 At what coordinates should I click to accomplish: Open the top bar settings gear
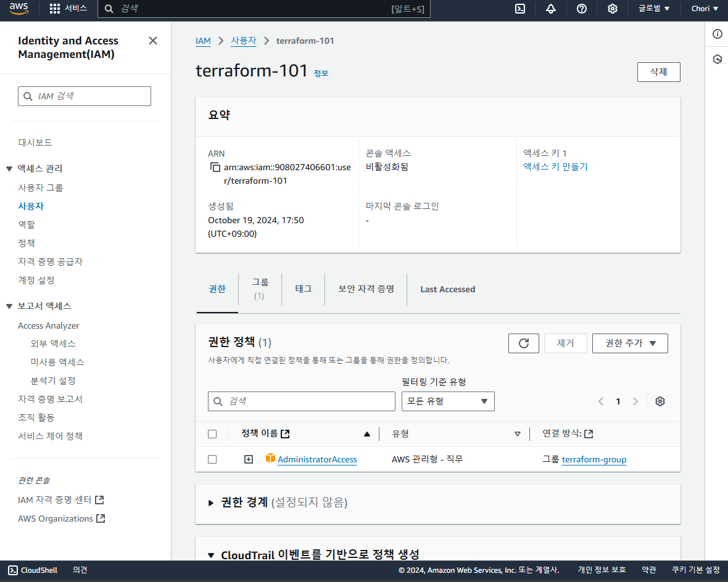[613, 9]
